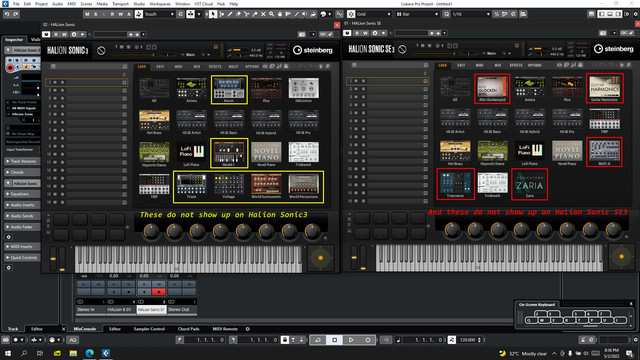Screen dimensions: 640x360
Task: Select the Erase tool in toolbar
Action: pos(238,14)
